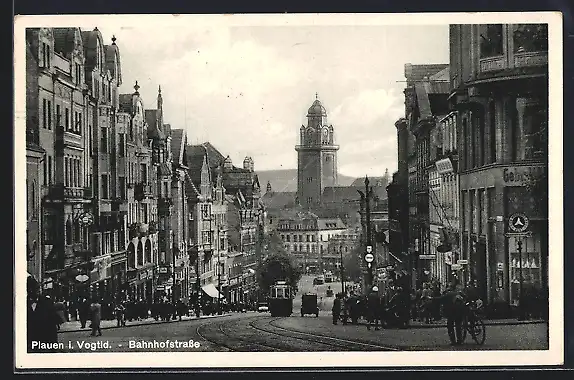
Task: Click the tram approaching on the street
Action: (281, 298)
